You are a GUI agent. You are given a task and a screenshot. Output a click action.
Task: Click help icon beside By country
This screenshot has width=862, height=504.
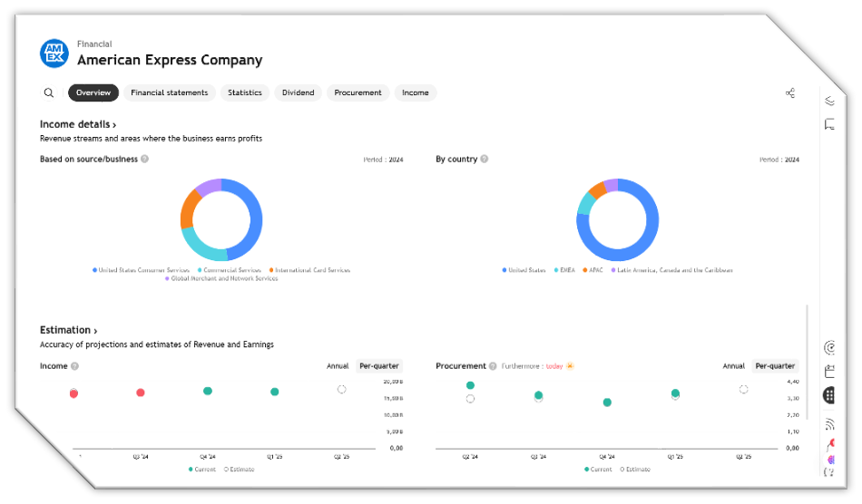click(485, 159)
